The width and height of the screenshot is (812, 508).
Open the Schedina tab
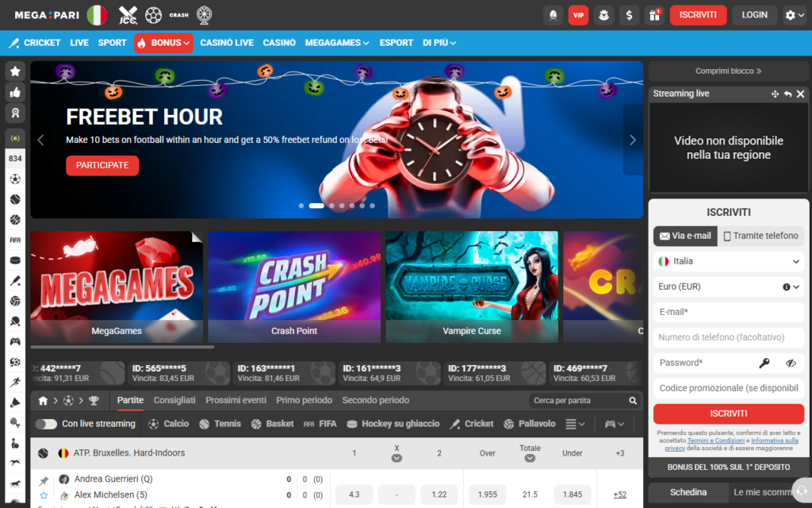(688, 492)
